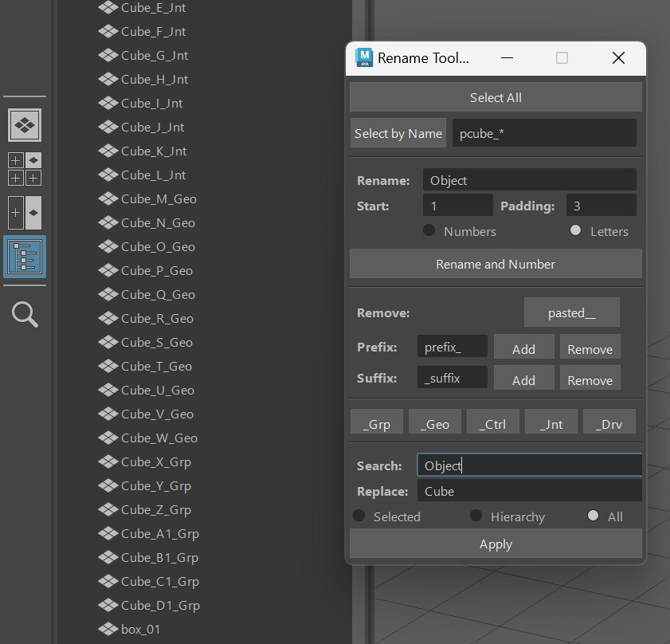Select the diamond transform icon at sidebar top
The image size is (670, 644).
coord(24,125)
